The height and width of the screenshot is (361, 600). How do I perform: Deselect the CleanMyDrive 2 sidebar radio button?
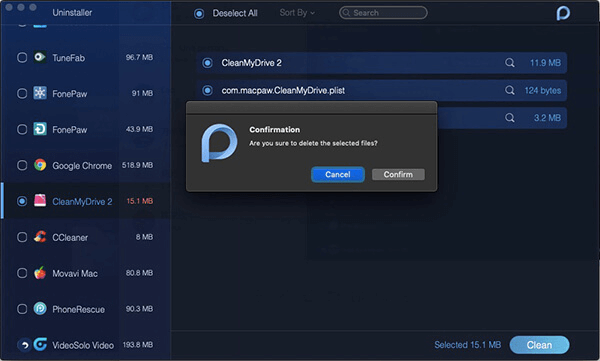click(x=22, y=201)
